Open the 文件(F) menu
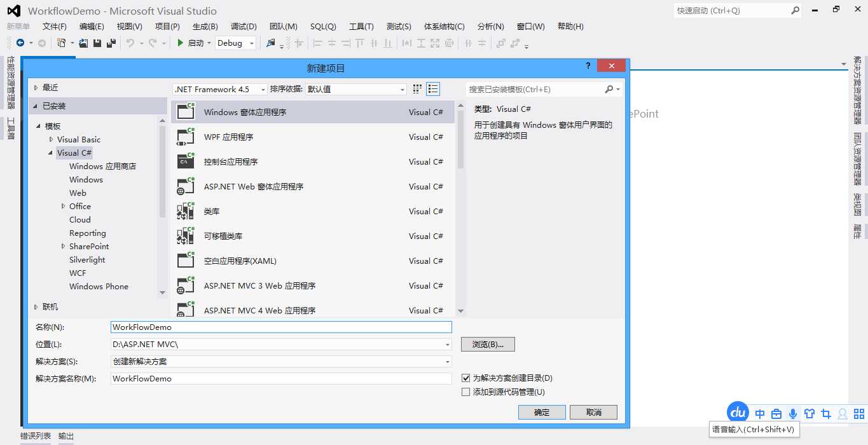Viewport: 868px width, 445px height. (55, 26)
